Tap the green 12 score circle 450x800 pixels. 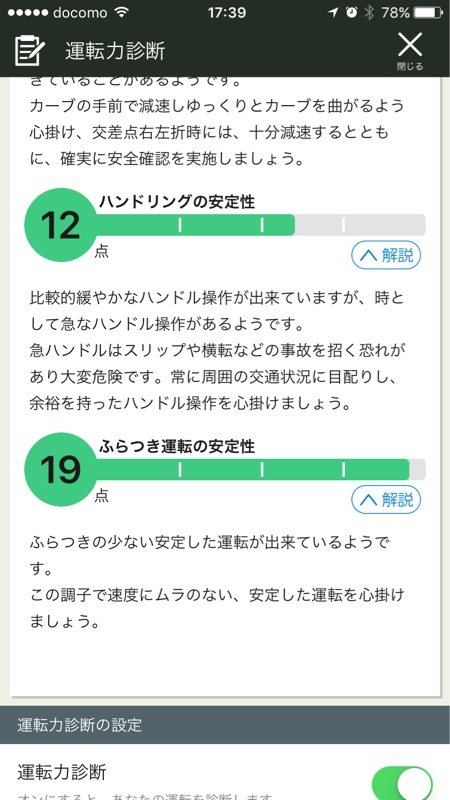61,225
